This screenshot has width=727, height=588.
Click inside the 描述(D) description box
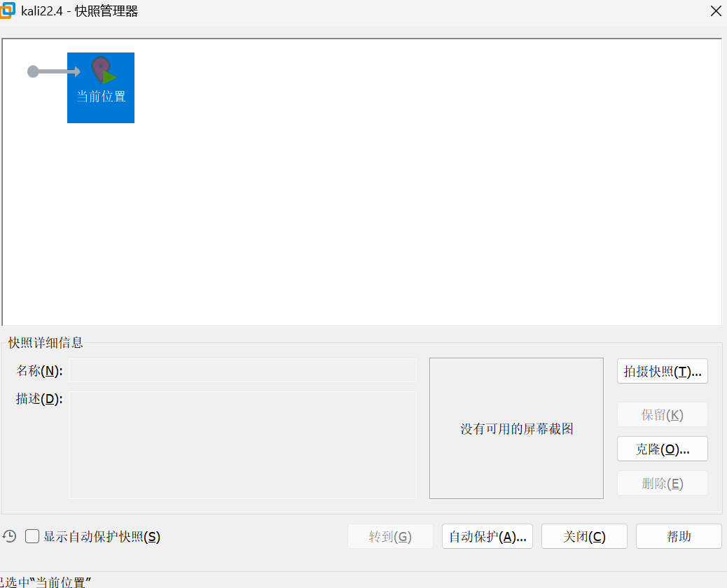pos(242,444)
